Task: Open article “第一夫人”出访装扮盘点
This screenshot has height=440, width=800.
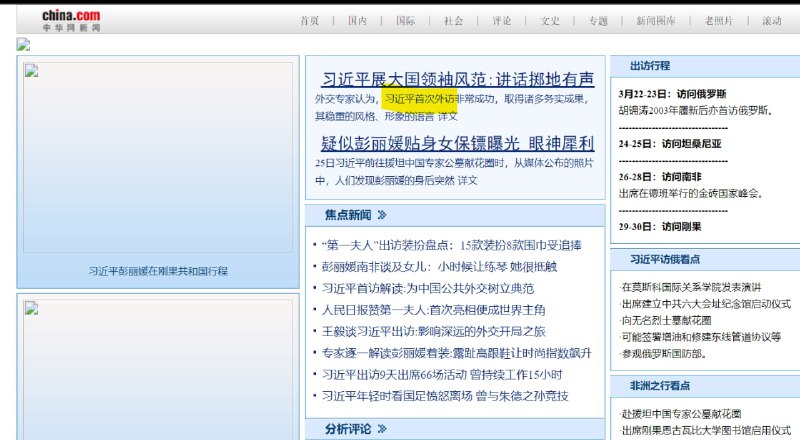Action: [x=452, y=246]
